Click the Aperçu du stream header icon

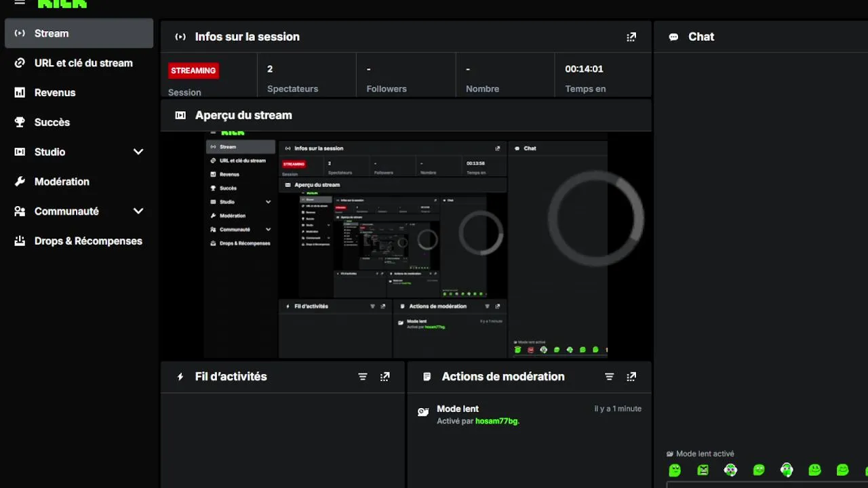[x=180, y=115]
